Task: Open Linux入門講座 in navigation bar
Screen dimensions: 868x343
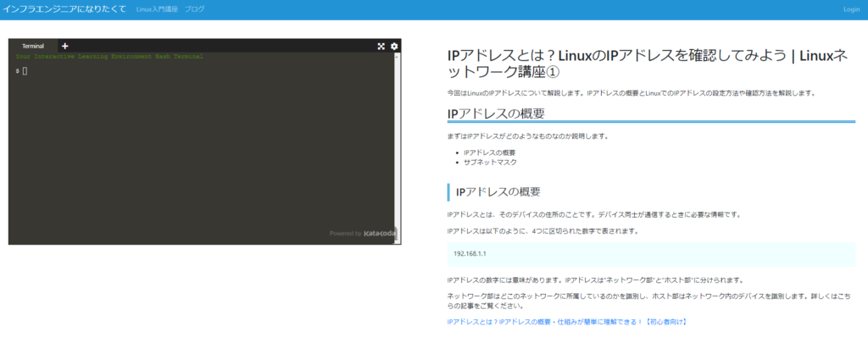Action: (157, 9)
